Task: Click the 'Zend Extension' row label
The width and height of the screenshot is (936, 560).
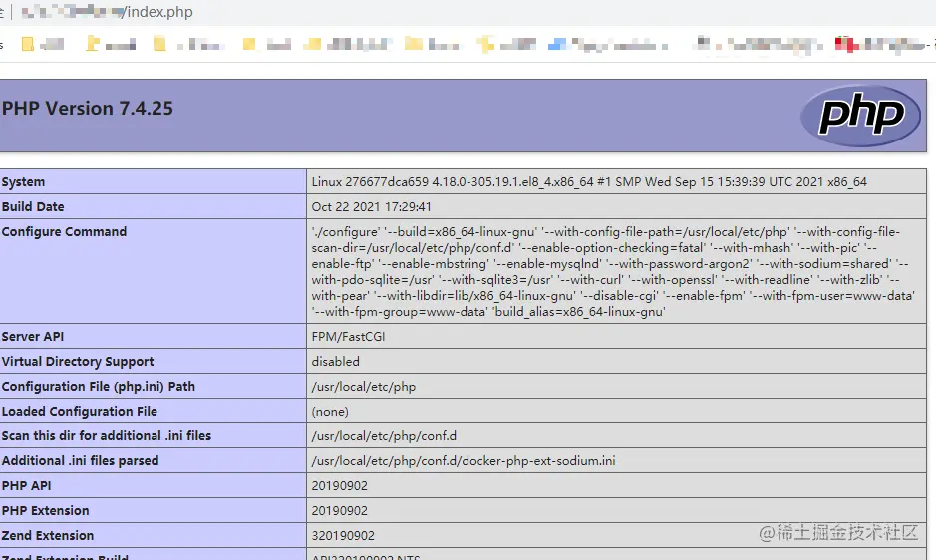Action: (48, 535)
